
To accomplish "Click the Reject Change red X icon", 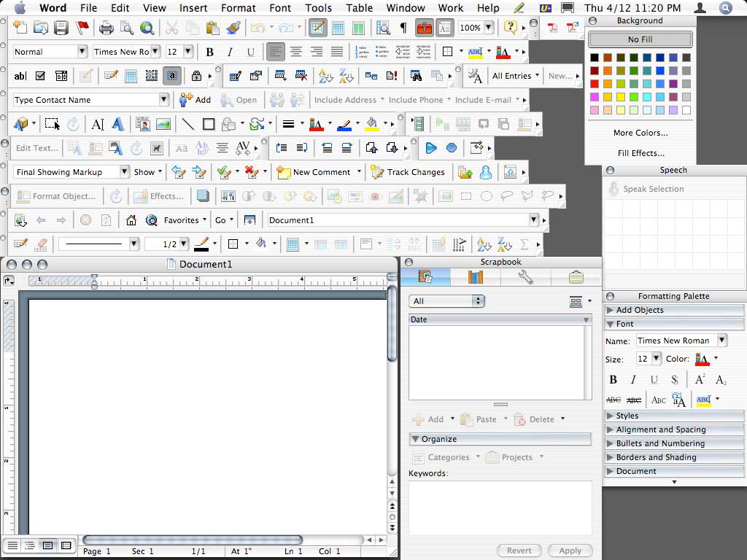I will coord(251,172).
